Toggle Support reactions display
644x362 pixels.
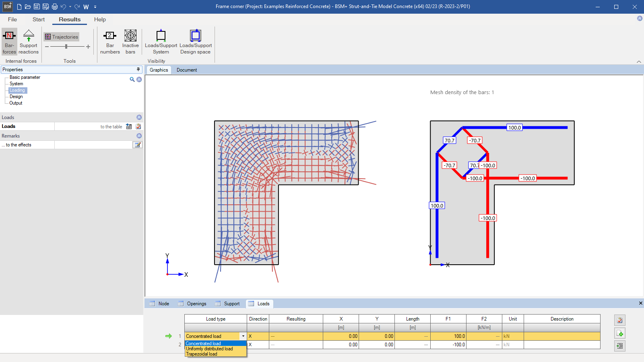coord(29,41)
